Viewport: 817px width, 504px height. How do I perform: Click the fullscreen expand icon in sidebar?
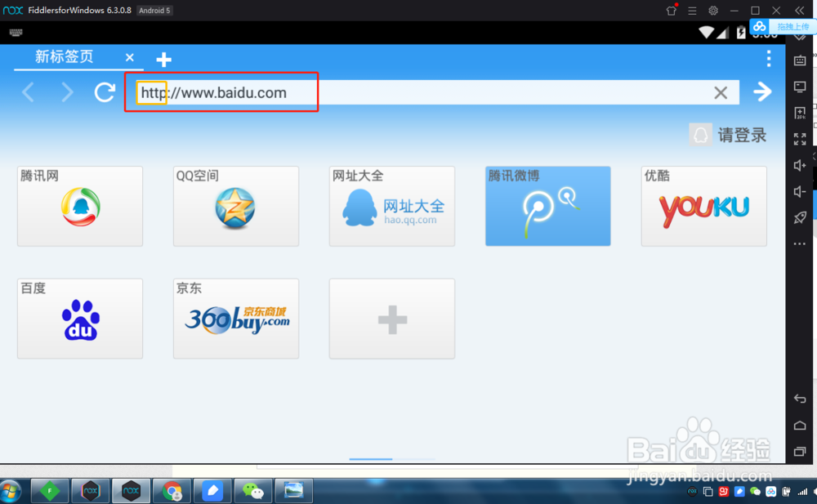800,140
